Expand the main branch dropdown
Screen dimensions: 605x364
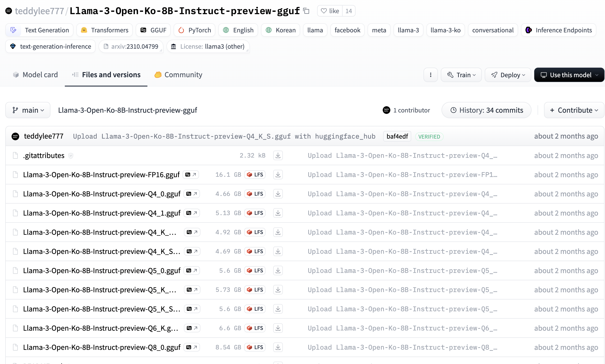(28, 110)
